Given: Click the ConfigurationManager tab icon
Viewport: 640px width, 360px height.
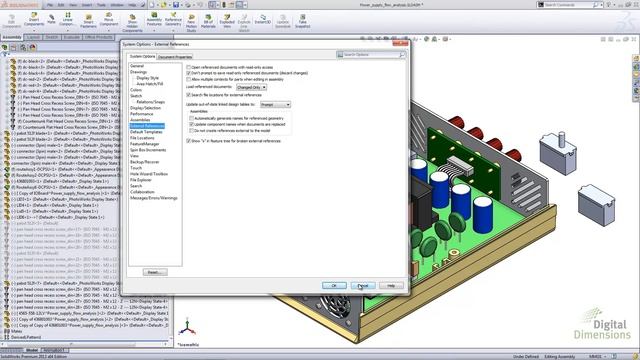Looking at the screenshot, I should (x=23, y=47).
